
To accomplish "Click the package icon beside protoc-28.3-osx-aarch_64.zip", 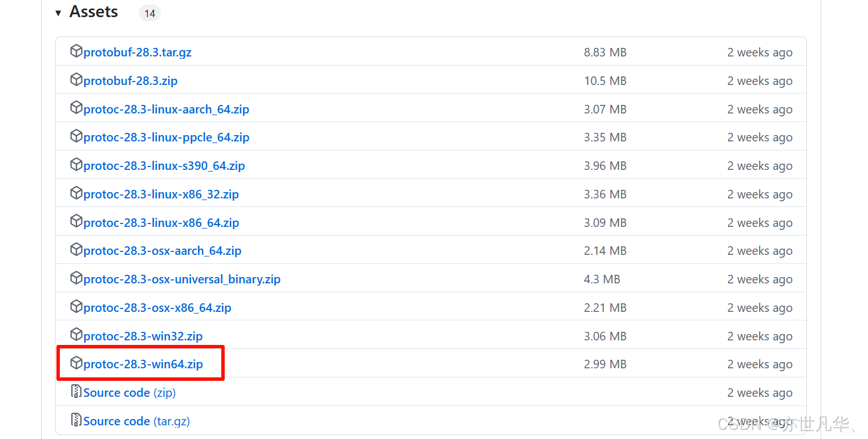I will pyautogui.click(x=76, y=250).
